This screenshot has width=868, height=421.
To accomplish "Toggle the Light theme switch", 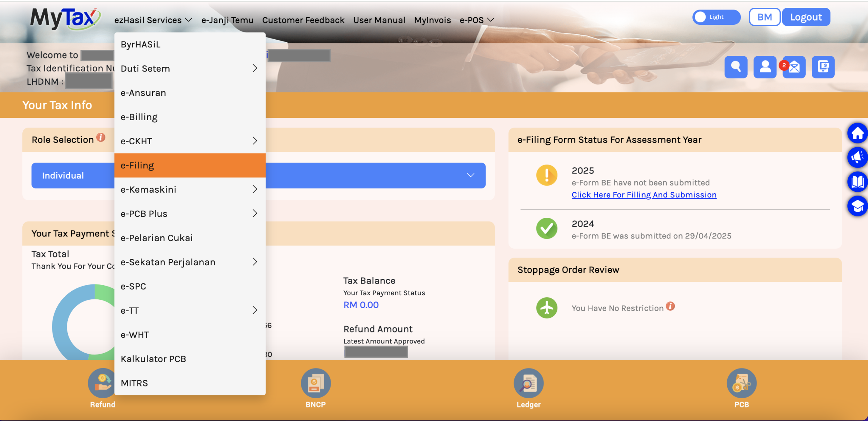I will click(x=716, y=17).
